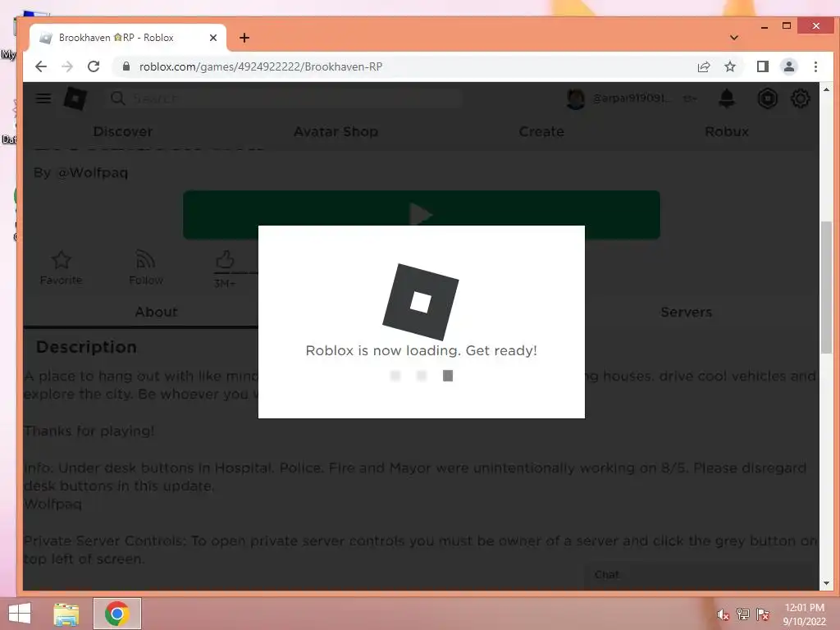Click the Roblox logo home icon

[75, 98]
